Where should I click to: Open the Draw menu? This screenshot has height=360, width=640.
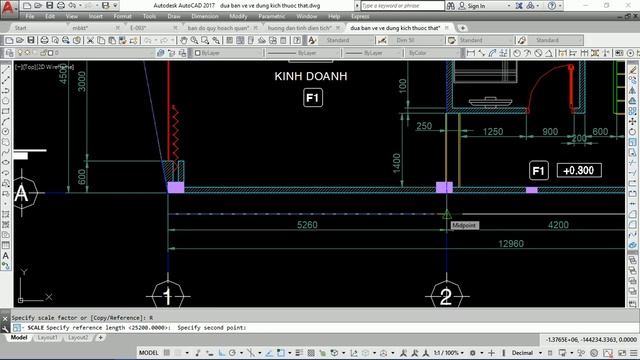pyautogui.click(x=174, y=16)
